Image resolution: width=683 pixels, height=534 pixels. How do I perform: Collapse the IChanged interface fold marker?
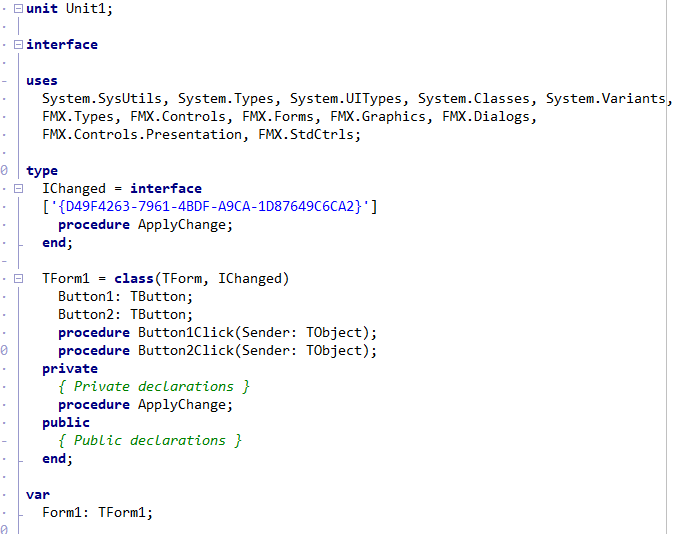[18, 189]
